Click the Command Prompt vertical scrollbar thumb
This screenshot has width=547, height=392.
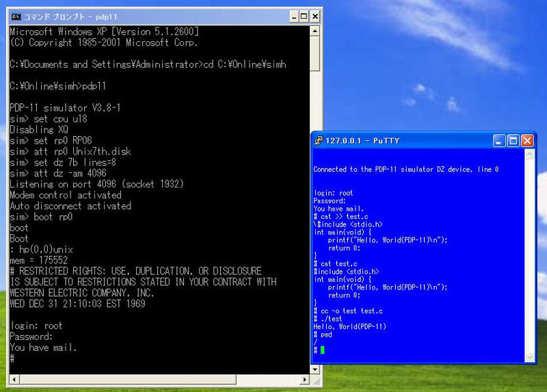(315, 54)
